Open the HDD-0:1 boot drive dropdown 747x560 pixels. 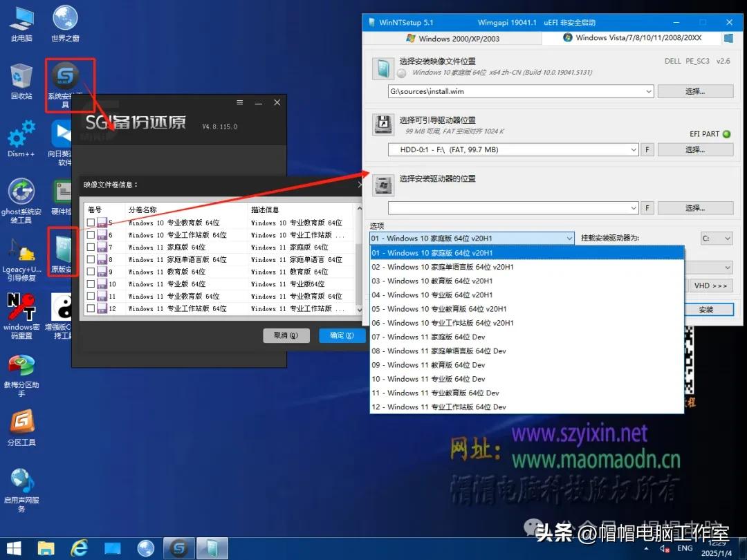pos(633,149)
